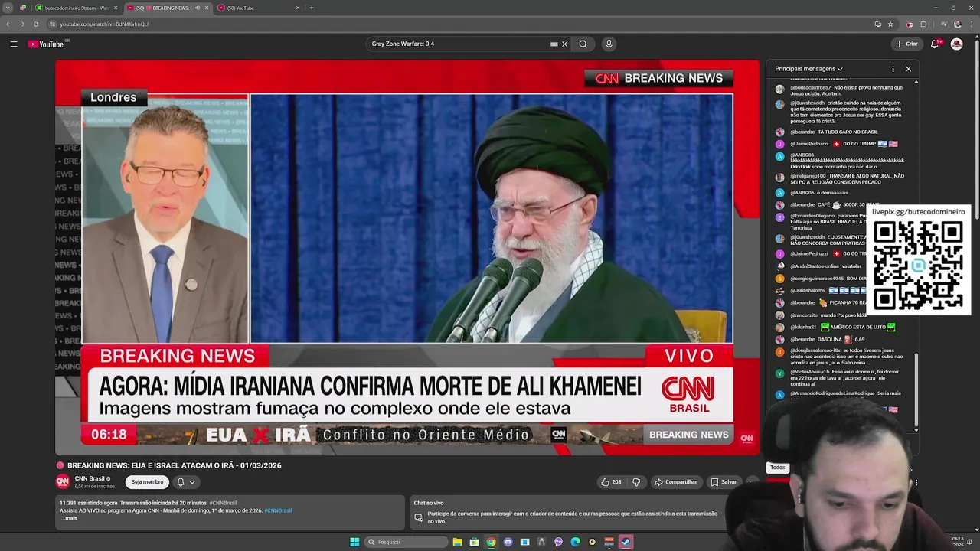Click the taskbar Pesquisar search box
Viewport: 980px width, 551px height.
pos(407,542)
